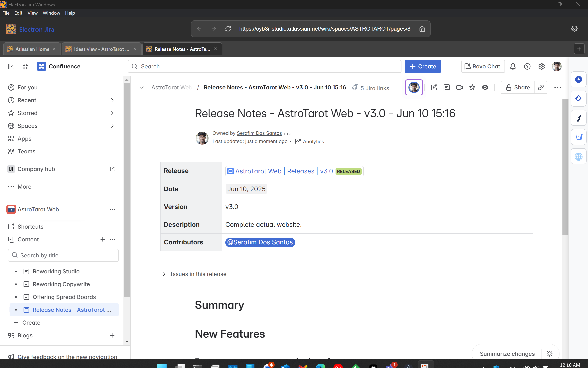
Task: Open page comments icon
Action: click(x=447, y=87)
